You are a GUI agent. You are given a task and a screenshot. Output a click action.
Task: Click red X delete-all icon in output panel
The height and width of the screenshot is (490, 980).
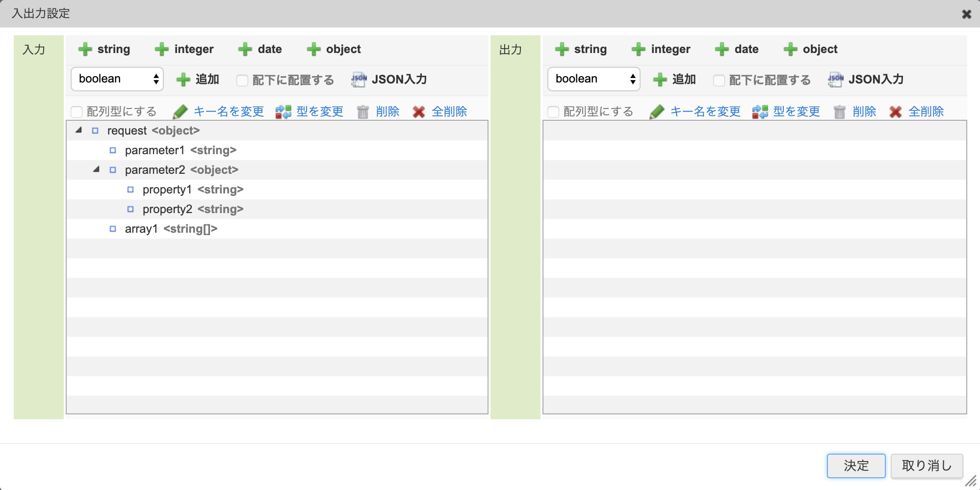tap(896, 112)
